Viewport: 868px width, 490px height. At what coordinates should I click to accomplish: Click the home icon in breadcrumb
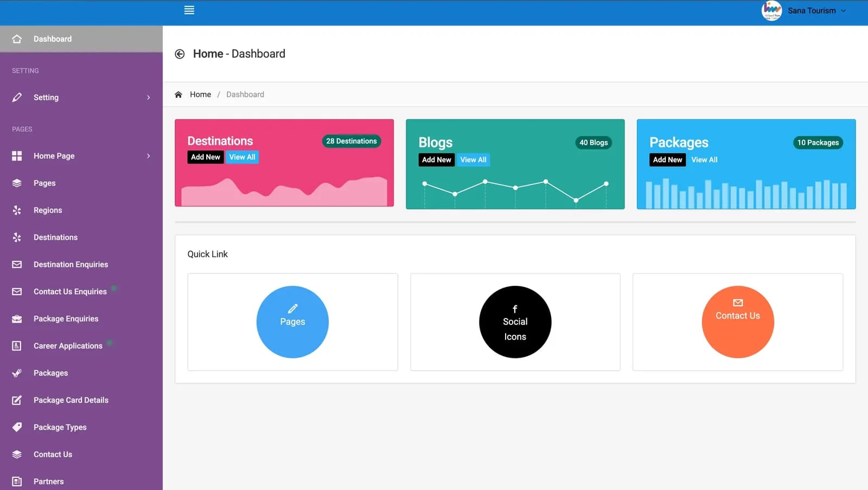(178, 94)
